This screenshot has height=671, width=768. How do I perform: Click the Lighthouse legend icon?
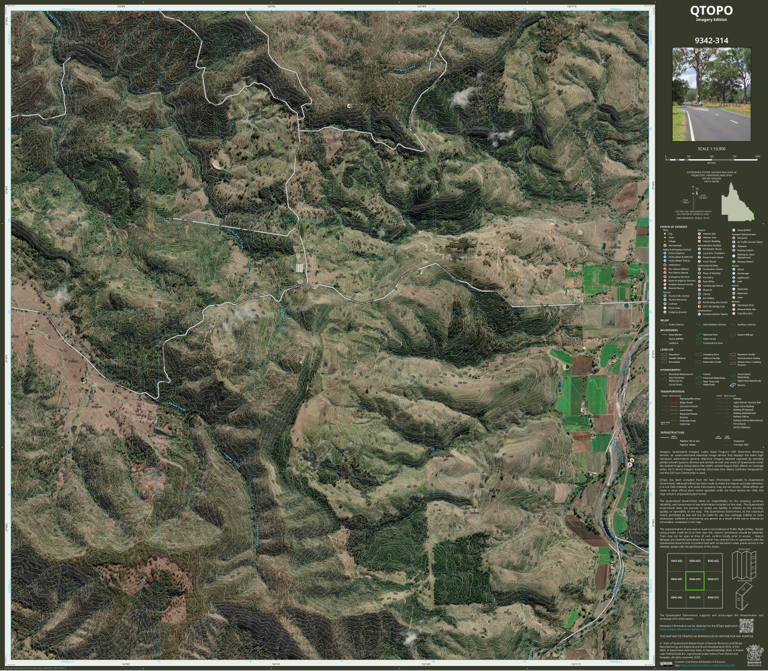coord(734,278)
